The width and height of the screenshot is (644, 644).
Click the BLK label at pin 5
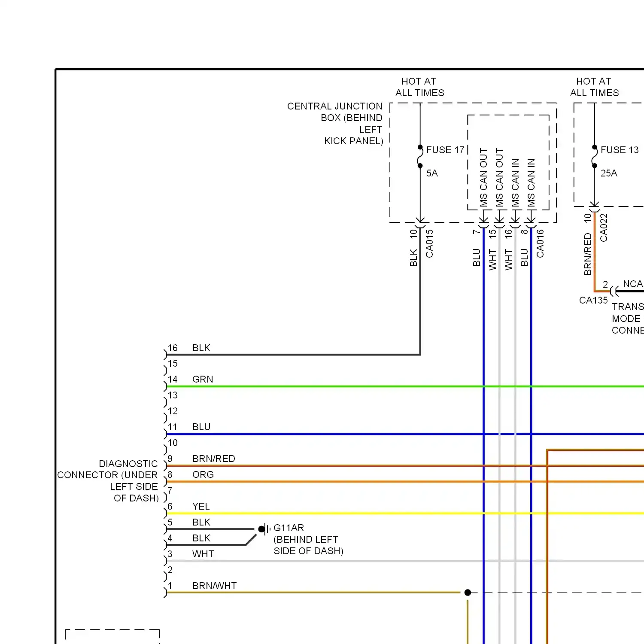tap(201, 522)
